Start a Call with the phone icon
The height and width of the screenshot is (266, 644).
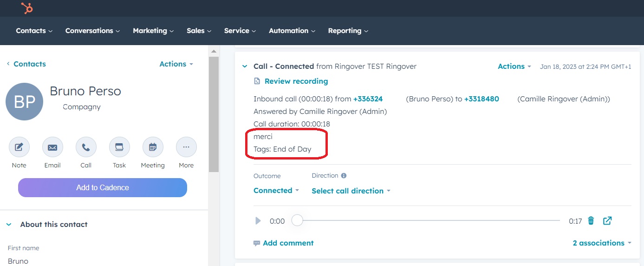86,147
